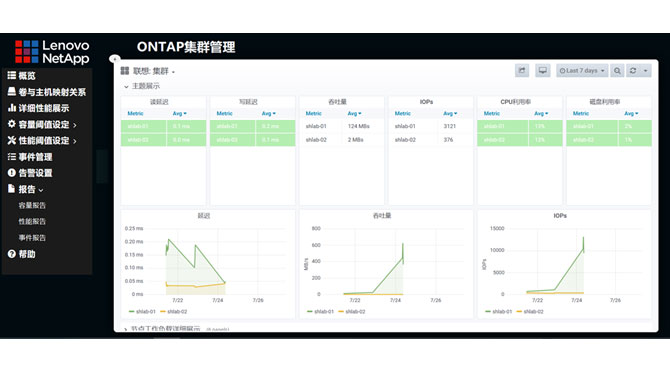Expand 容量阈值设定 submenu

coord(42,124)
